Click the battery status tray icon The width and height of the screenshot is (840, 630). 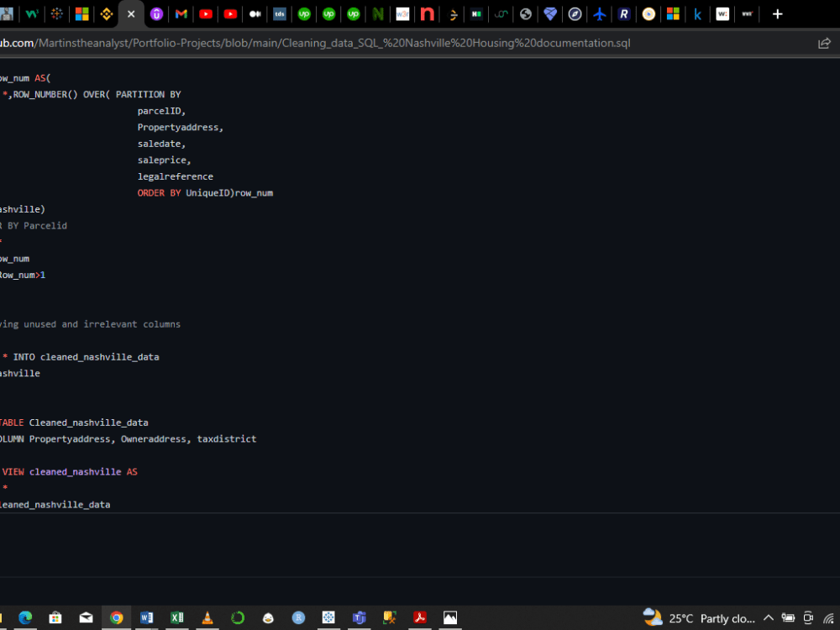point(788,617)
